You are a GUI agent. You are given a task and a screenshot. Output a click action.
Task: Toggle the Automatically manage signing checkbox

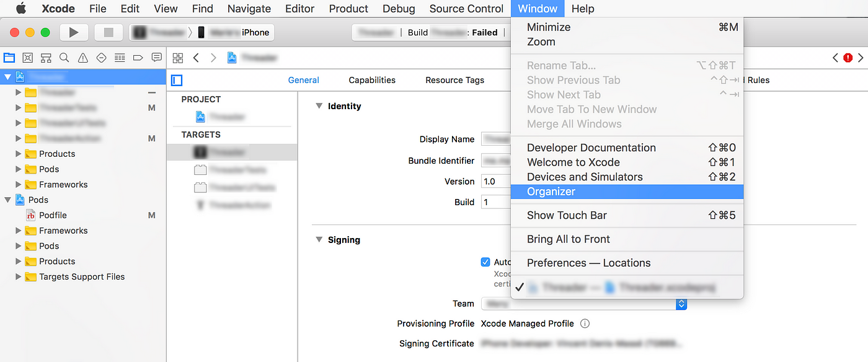485,262
